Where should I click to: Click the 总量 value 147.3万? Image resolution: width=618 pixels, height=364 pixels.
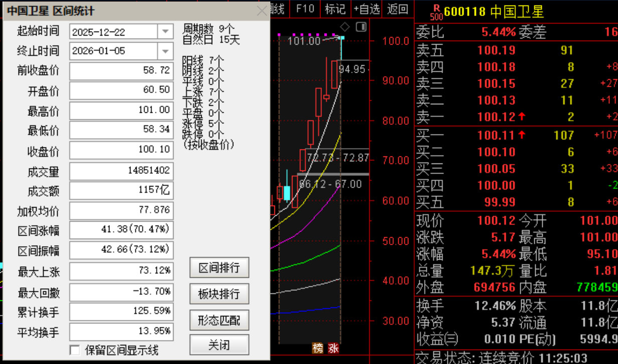point(493,271)
